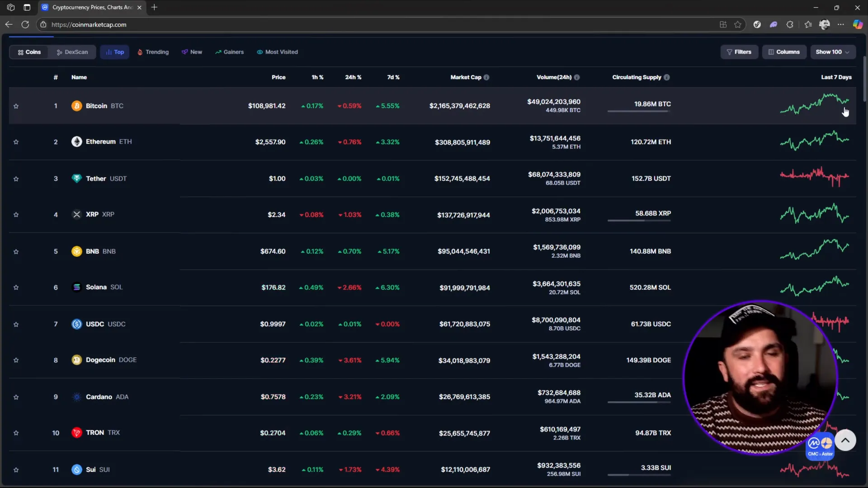Click the XRP coin logo
The width and height of the screenshot is (868, 488).
(76, 214)
